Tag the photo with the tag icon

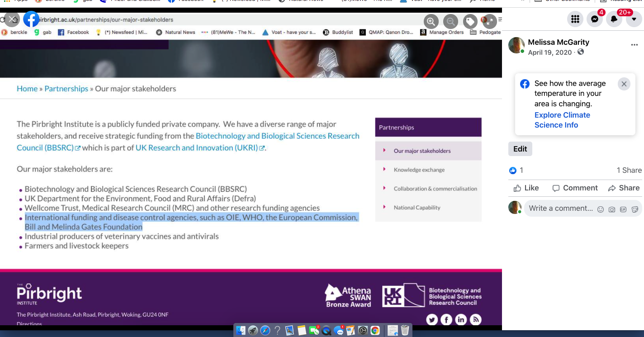470,21
